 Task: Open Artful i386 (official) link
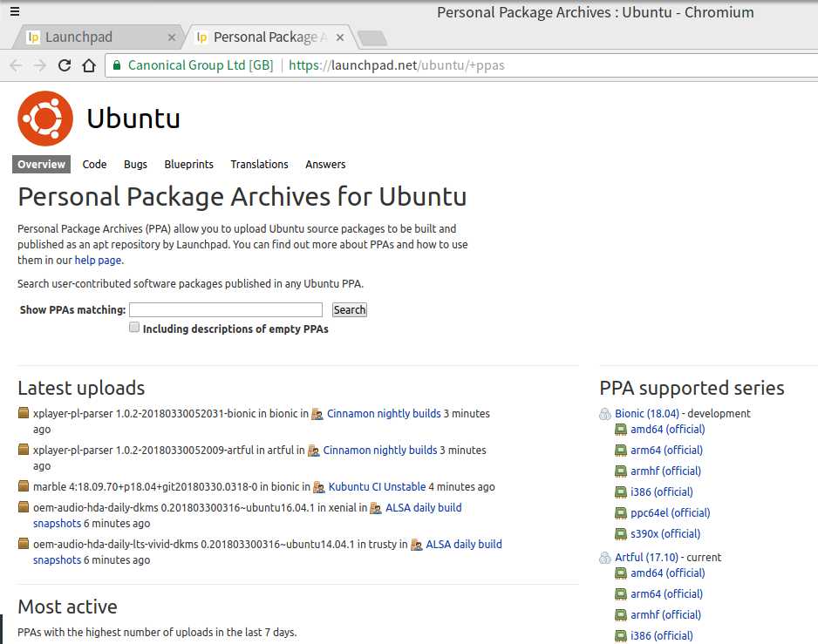coord(662,635)
